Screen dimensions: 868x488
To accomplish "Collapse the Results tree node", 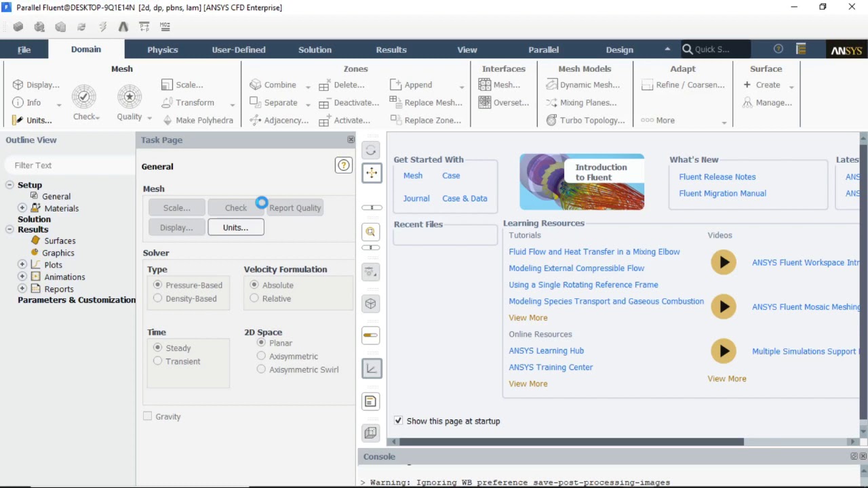I will click(x=9, y=230).
